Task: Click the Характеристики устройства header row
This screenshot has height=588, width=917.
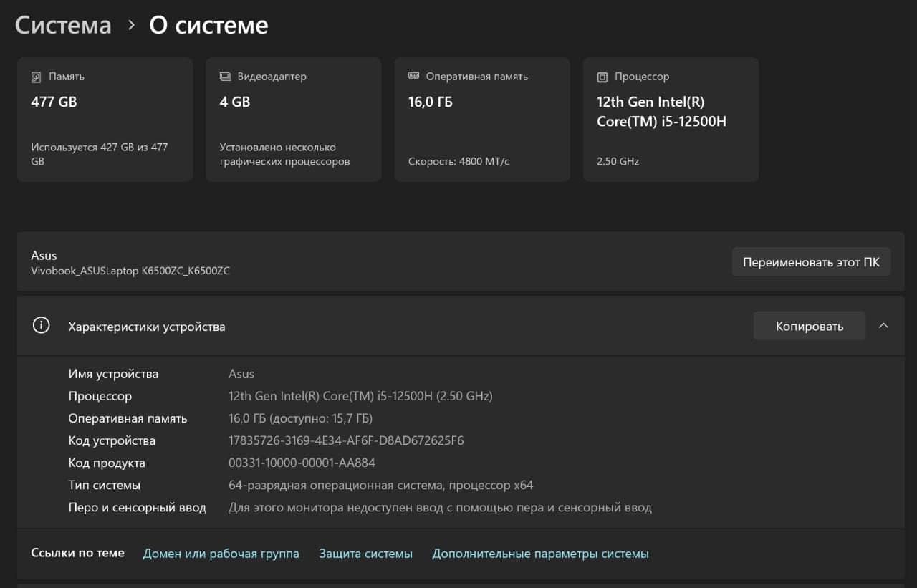Action: click(461, 326)
